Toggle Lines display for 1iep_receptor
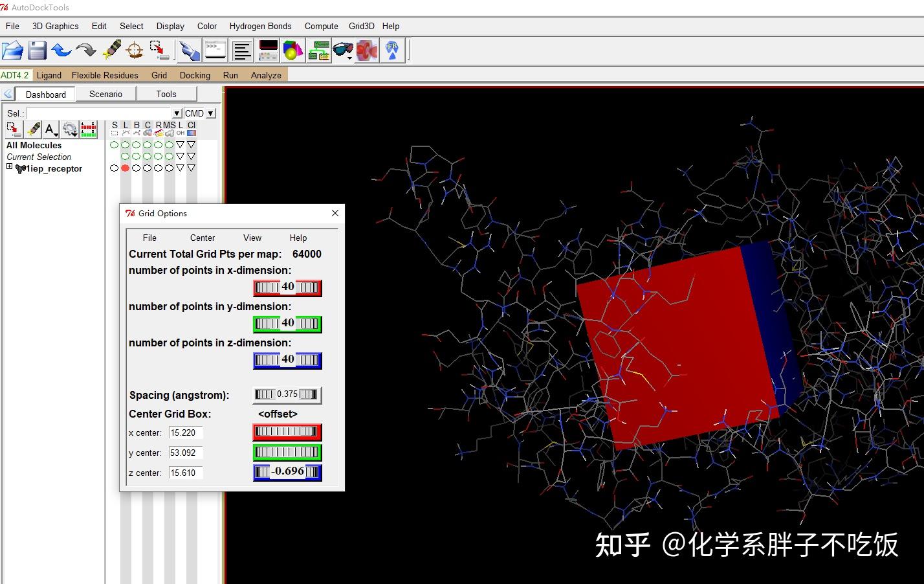 [125, 168]
